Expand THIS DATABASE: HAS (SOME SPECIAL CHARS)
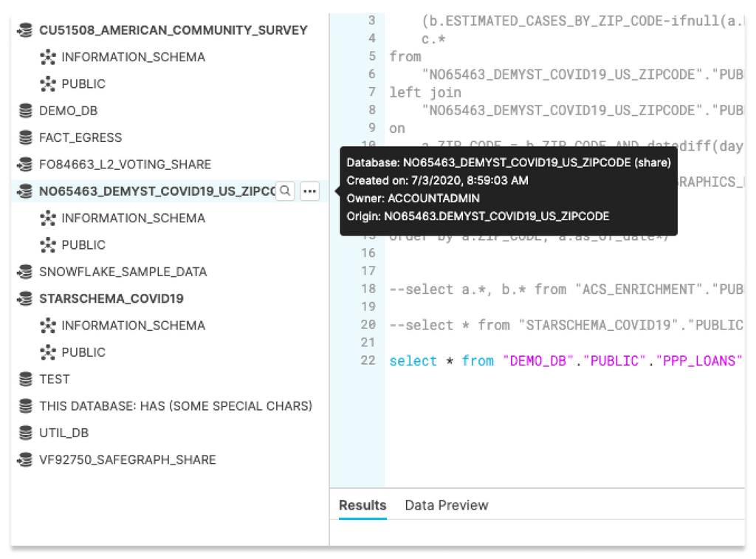 tap(176, 406)
